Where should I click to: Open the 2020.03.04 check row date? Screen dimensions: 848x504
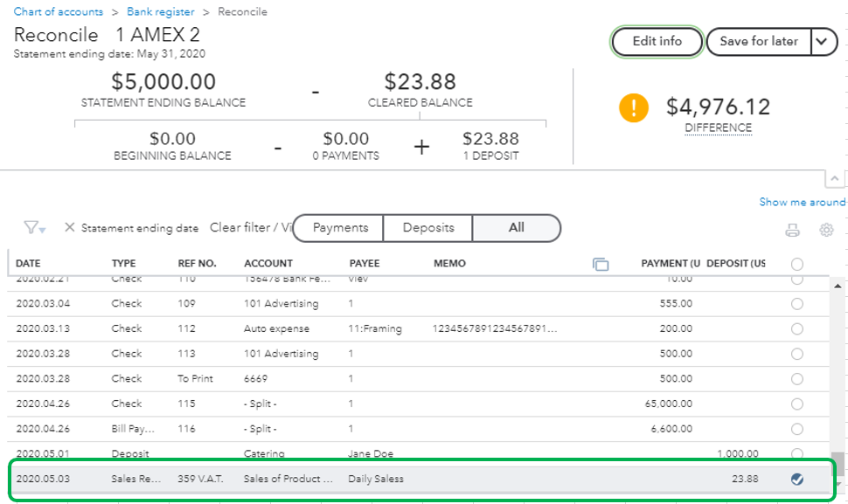[x=43, y=304]
